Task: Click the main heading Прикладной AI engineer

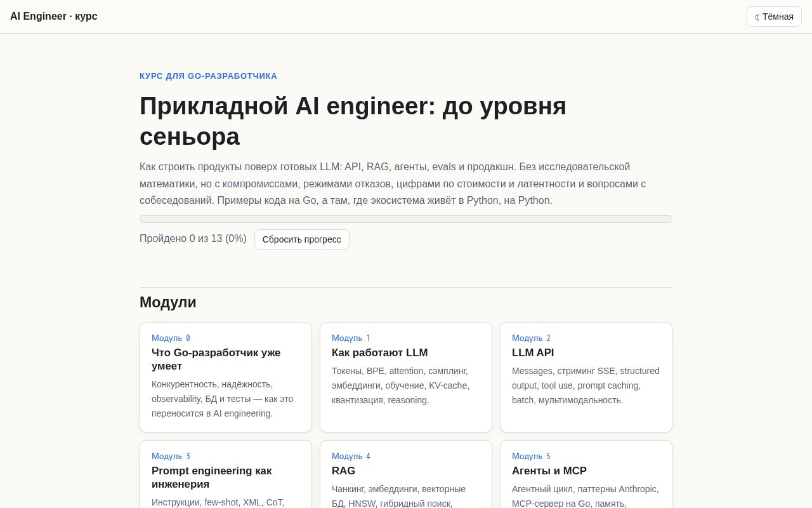Action: 353,121
